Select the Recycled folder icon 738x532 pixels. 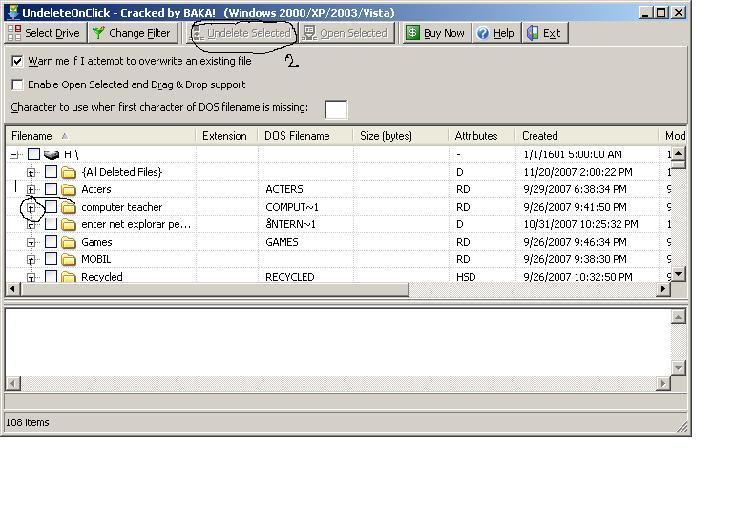click(68, 277)
